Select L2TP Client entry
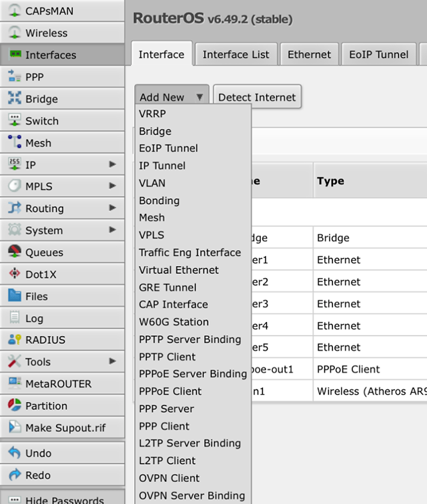Image resolution: width=427 pixels, height=504 pixels. (193, 461)
